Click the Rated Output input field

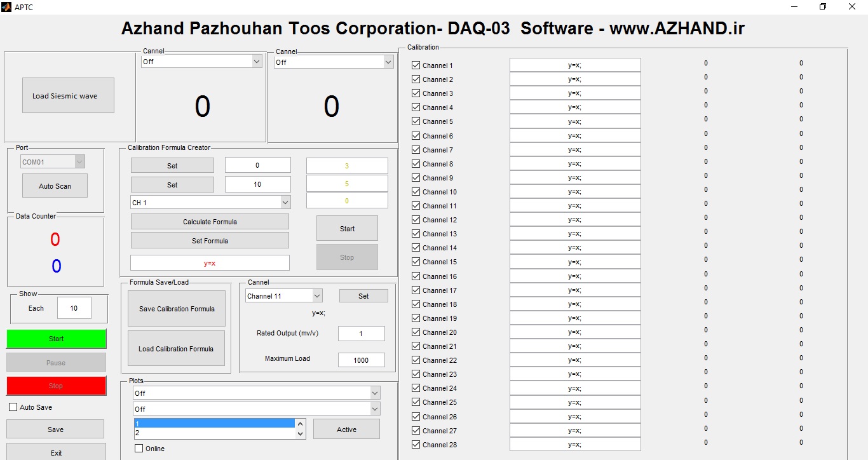click(x=361, y=334)
